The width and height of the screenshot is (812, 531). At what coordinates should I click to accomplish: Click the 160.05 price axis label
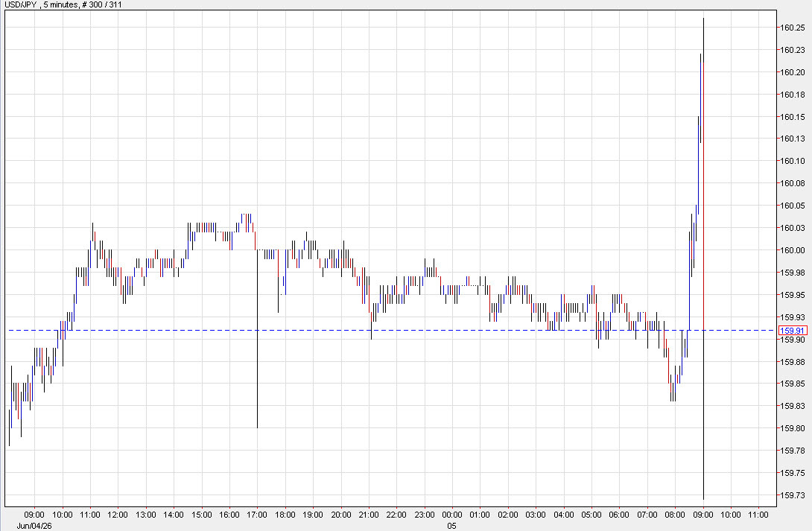tap(793, 206)
